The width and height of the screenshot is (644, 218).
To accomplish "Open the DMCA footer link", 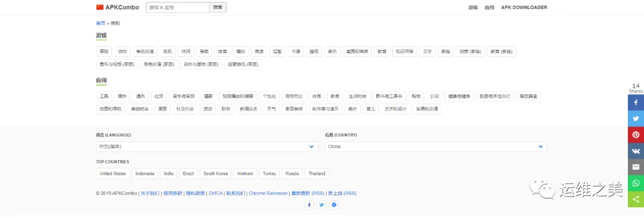I will 216,194.
